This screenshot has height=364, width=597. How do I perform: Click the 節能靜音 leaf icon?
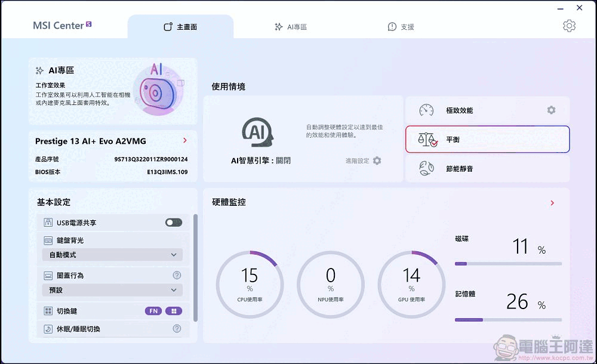point(426,169)
